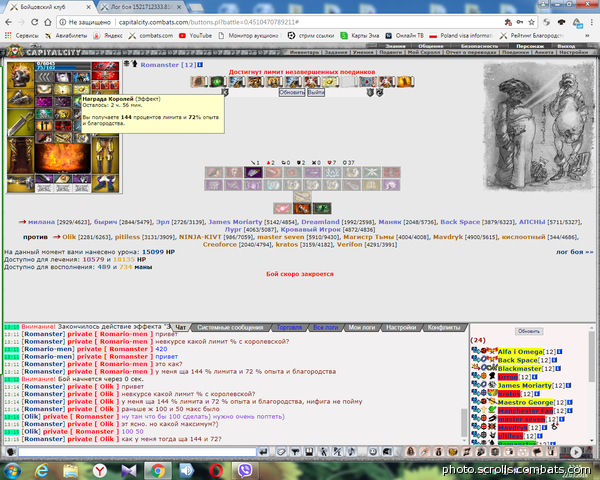Open the Персонаж menu

[x=530, y=46]
